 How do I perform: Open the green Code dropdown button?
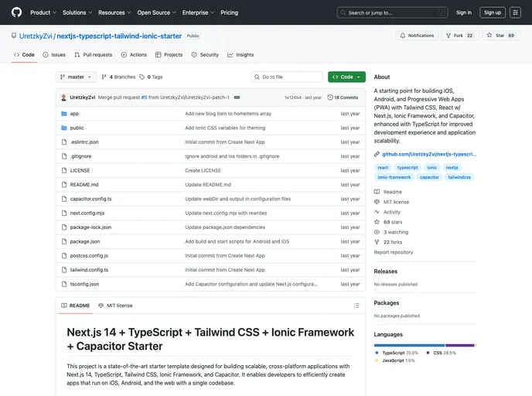pos(346,77)
